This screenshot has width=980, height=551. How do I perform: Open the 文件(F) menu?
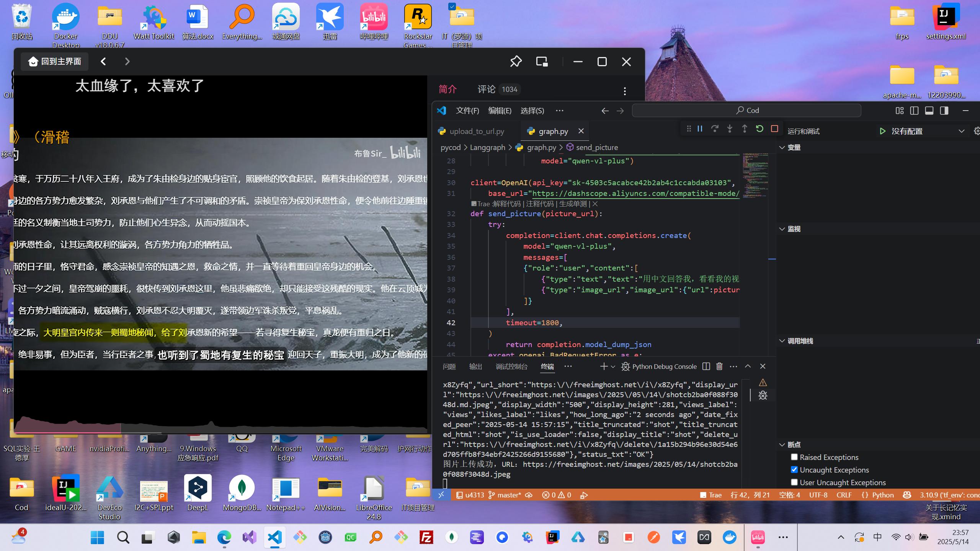click(x=467, y=111)
